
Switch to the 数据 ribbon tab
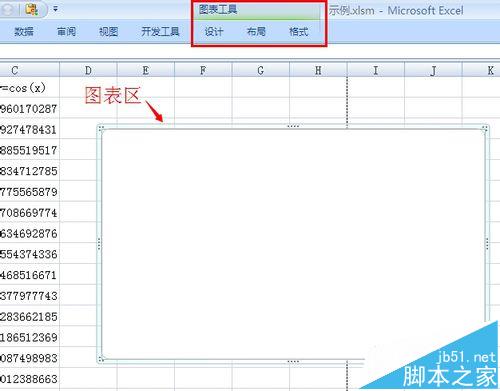pos(24,32)
